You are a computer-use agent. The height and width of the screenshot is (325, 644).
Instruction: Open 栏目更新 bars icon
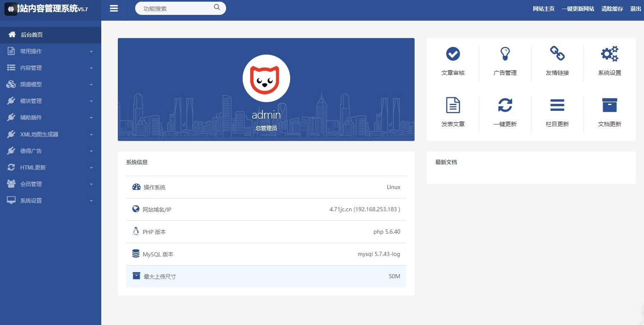click(x=557, y=105)
